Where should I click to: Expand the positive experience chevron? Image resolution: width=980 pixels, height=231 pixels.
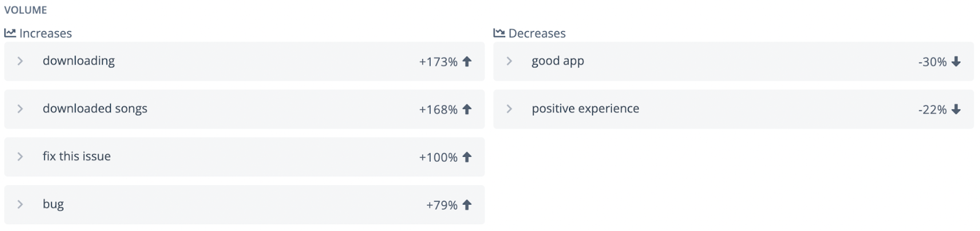click(x=509, y=109)
